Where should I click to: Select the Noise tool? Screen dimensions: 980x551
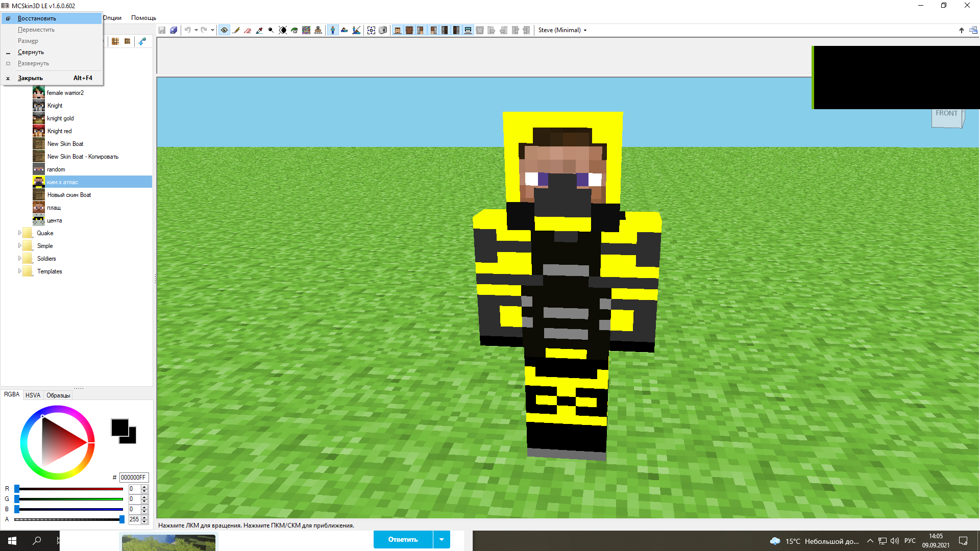coord(306,30)
